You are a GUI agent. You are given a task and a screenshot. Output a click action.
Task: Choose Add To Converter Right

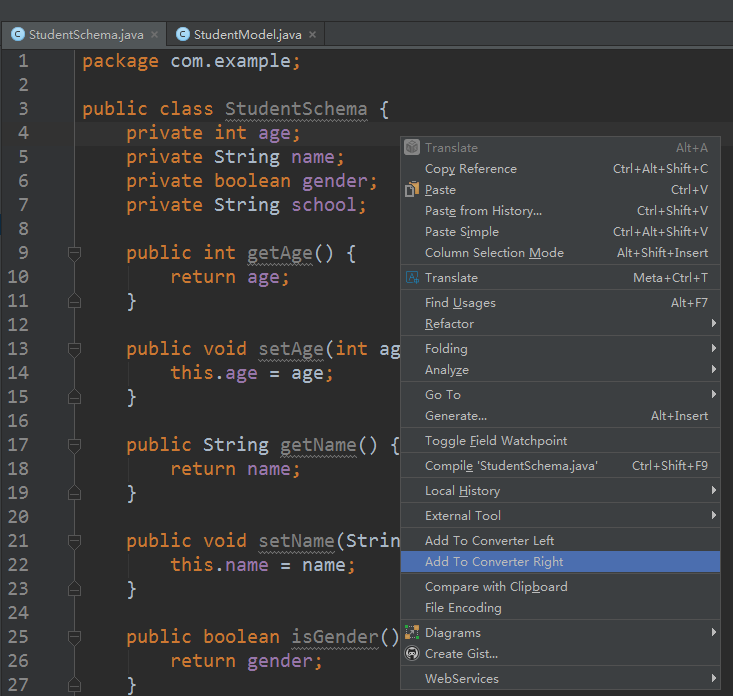click(x=560, y=561)
